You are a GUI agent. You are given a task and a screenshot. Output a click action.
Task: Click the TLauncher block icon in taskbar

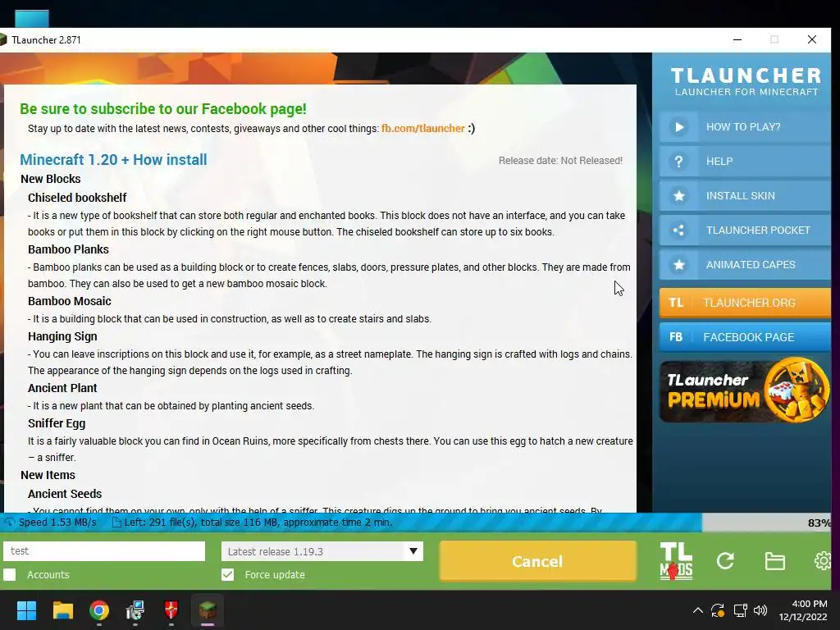tap(208, 610)
